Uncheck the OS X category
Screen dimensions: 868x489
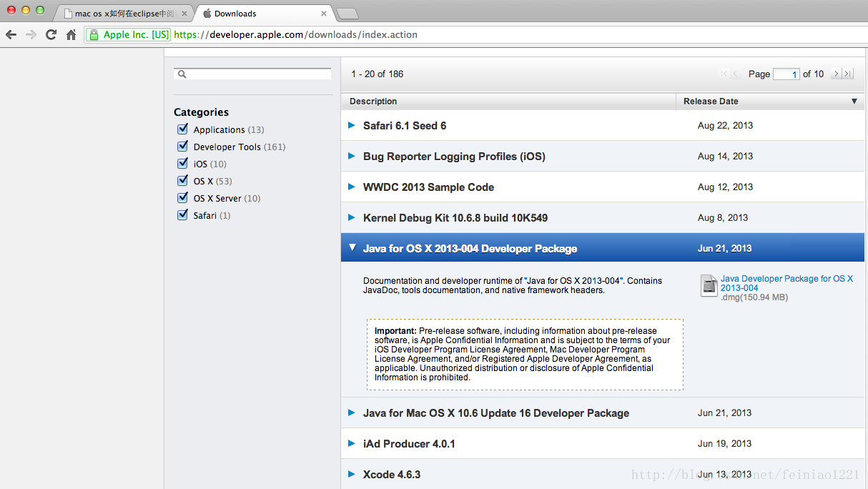coord(182,180)
